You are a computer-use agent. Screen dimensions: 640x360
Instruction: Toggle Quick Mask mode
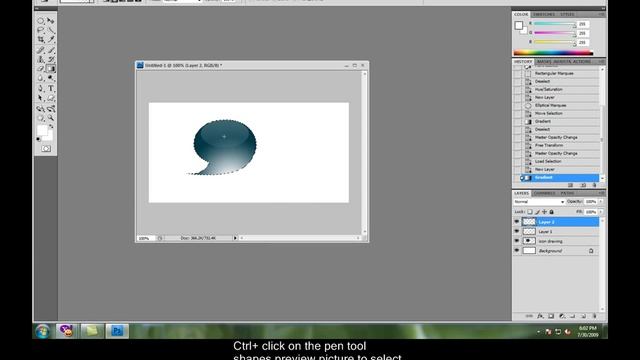pos(46,149)
